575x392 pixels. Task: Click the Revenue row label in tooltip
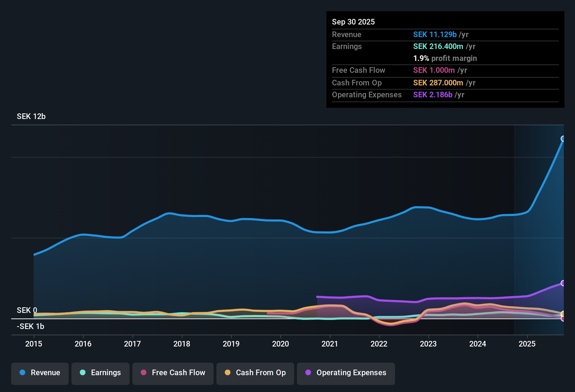pos(347,35)
